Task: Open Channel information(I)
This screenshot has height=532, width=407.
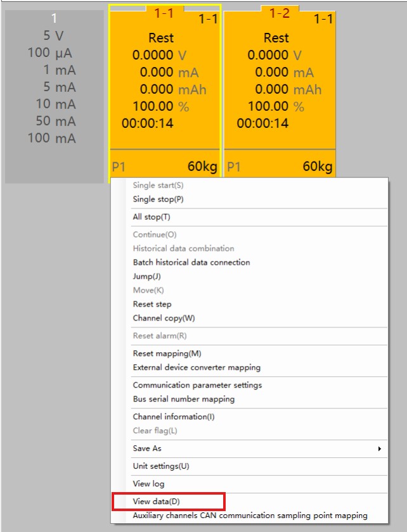Action: point(174,417)
